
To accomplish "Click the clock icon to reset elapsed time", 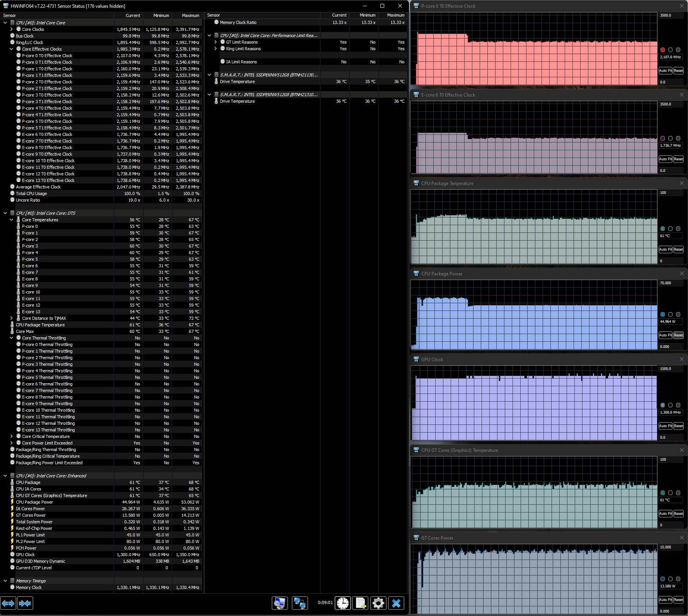I will tap(342, 603).
